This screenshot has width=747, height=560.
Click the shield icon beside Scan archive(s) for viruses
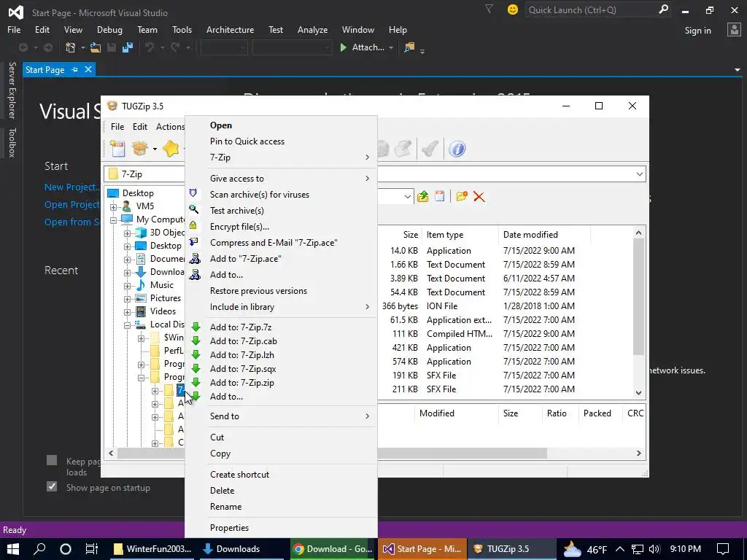193,192
